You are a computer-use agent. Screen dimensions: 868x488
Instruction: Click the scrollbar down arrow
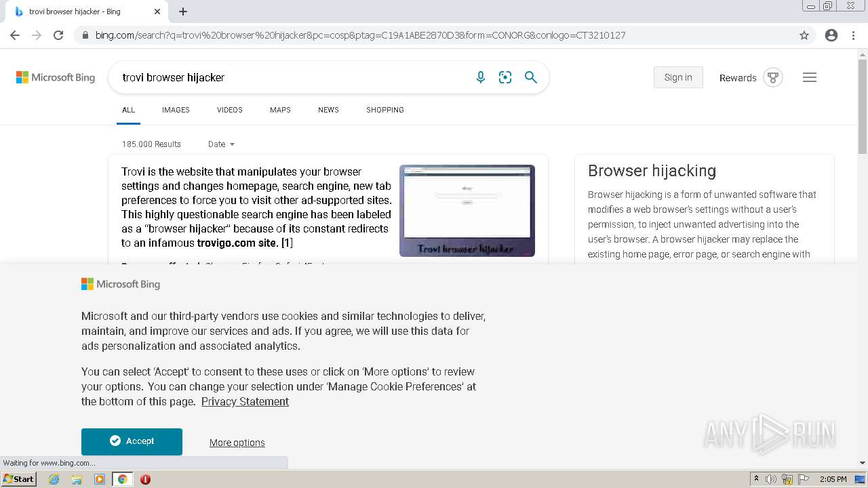click(x=863, y=463)
